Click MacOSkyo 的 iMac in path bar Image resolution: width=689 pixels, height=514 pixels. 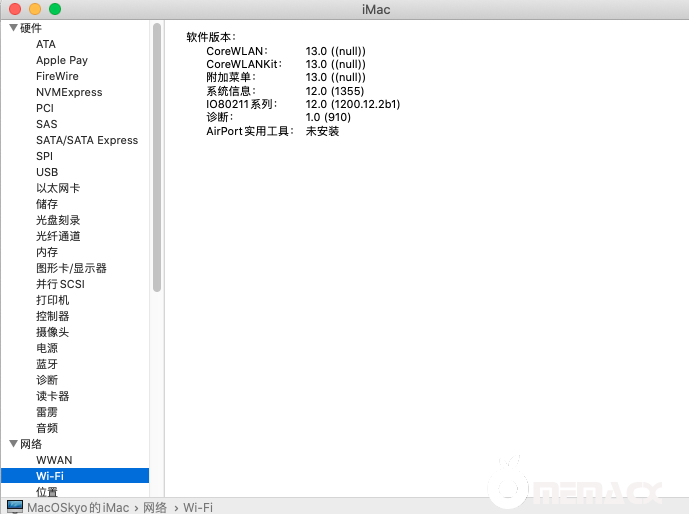78,507
